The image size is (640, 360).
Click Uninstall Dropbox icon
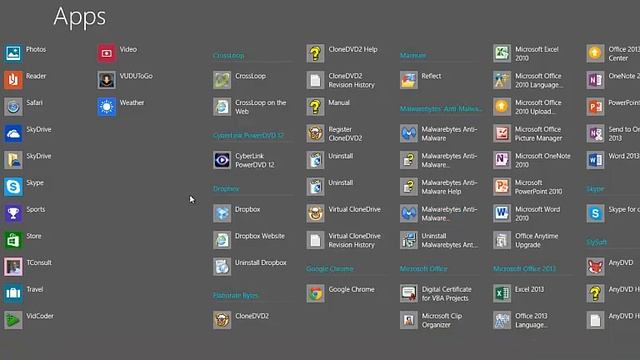tap(222, 267)
